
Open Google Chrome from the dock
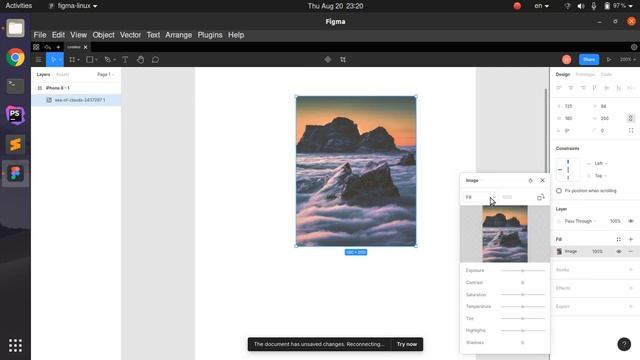(x=16, y=58)
